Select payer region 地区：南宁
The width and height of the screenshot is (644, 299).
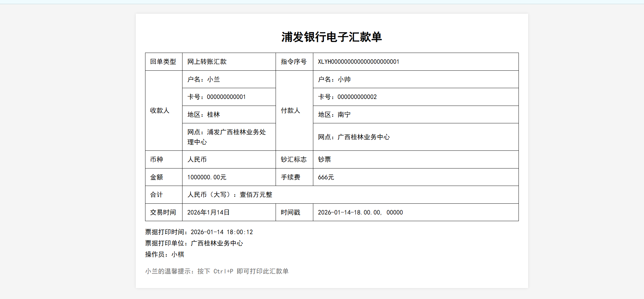[416, 115]
